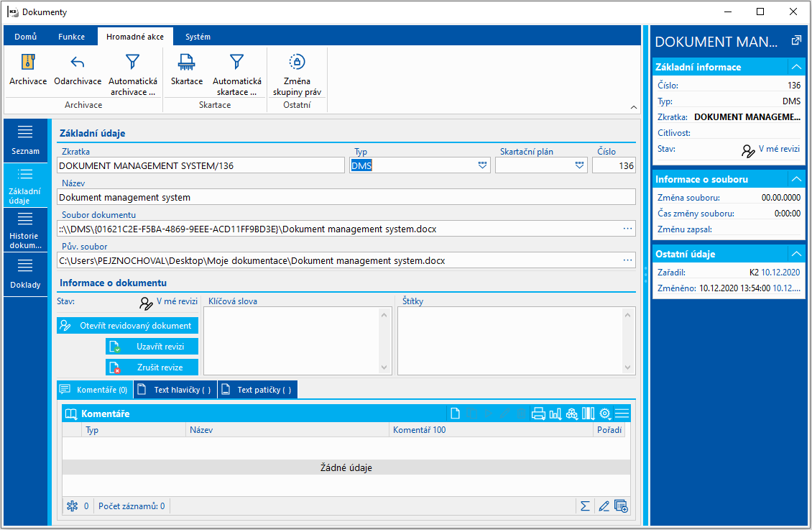The height and width of the screenshot is (530, 812).
Task: Click the pencil edit icon in Komentáře footer
Action: [604, 506]
